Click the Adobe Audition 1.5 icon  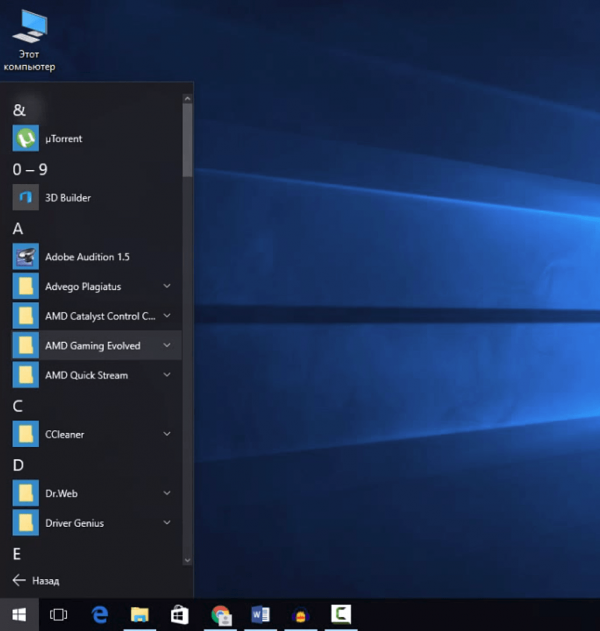click(x=26, y=256)
